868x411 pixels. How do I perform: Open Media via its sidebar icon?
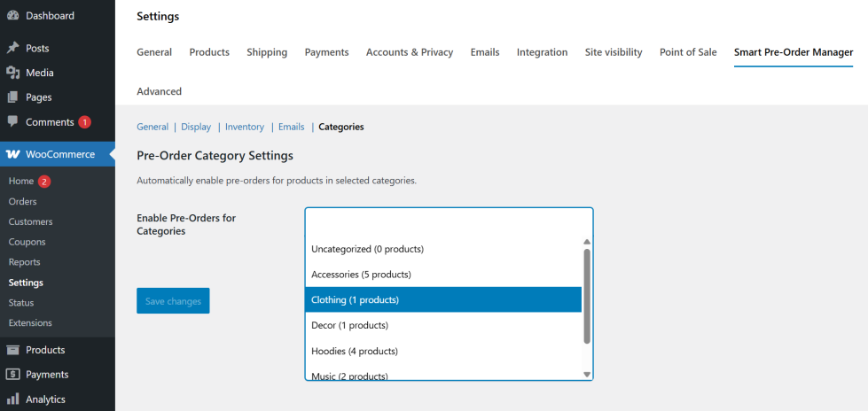click(12, 73)
